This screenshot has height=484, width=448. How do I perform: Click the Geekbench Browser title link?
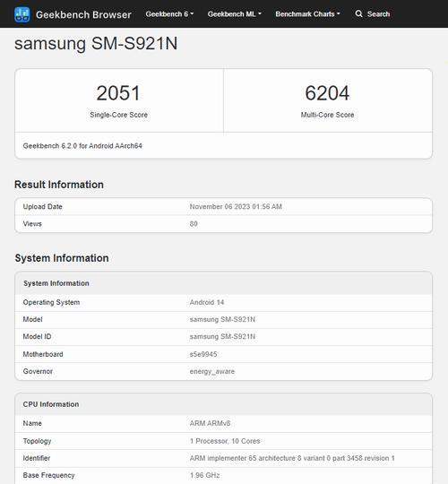(83, 14)
